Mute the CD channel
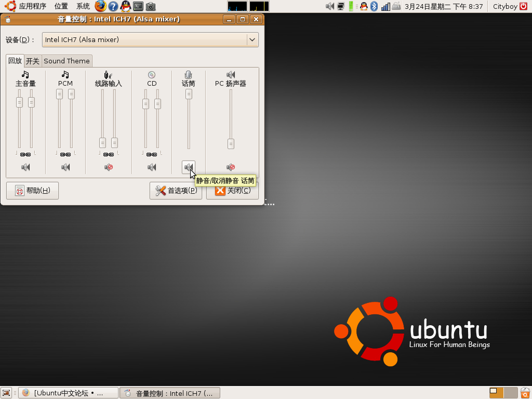Viewport: 532px width, 399px height. 152,167
